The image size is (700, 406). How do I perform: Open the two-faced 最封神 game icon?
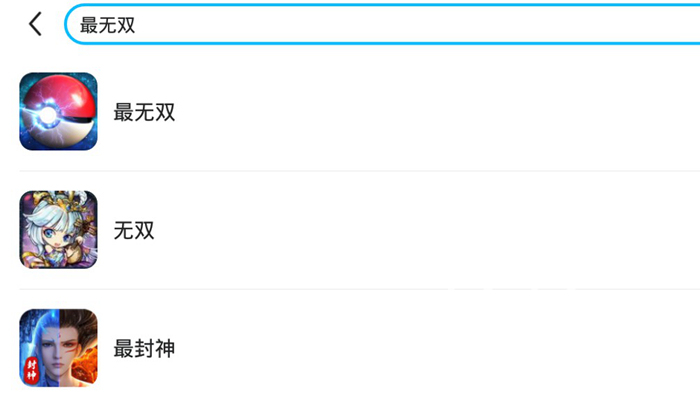click(x=58, y=348)
